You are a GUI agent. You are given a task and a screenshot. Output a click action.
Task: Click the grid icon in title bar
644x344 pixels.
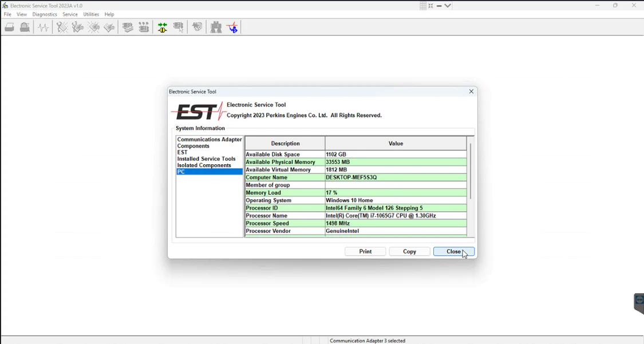[423, 6]
